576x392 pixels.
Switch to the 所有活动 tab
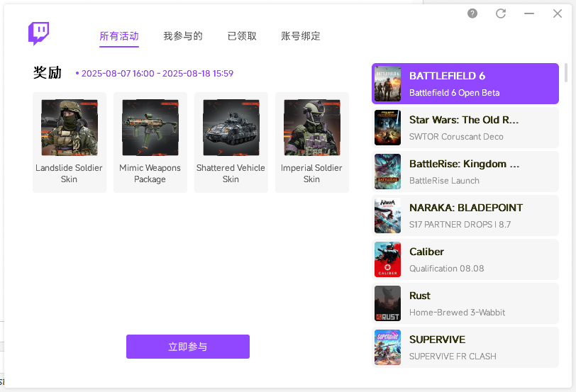[119, 36]
